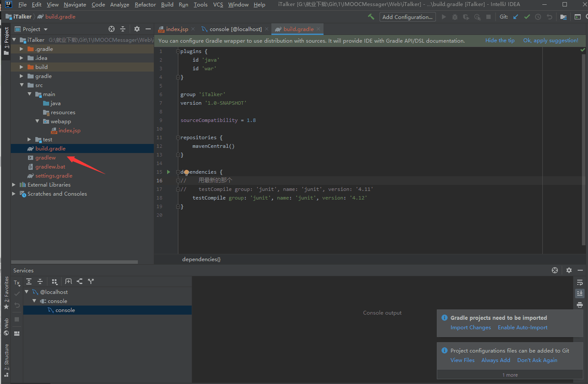Switch to the console [@localhost] tab
This screenshot has height=384, width=588.
click(x=236, y=29)
